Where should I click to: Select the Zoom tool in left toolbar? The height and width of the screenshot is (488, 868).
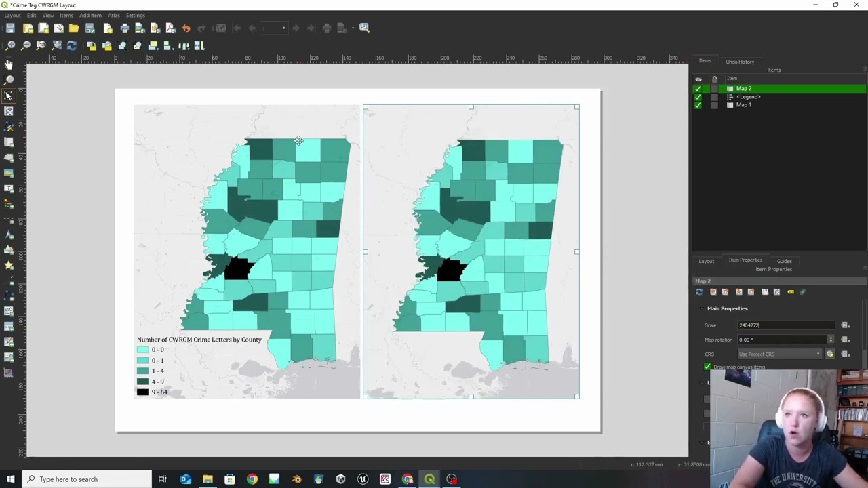[9, 80]
